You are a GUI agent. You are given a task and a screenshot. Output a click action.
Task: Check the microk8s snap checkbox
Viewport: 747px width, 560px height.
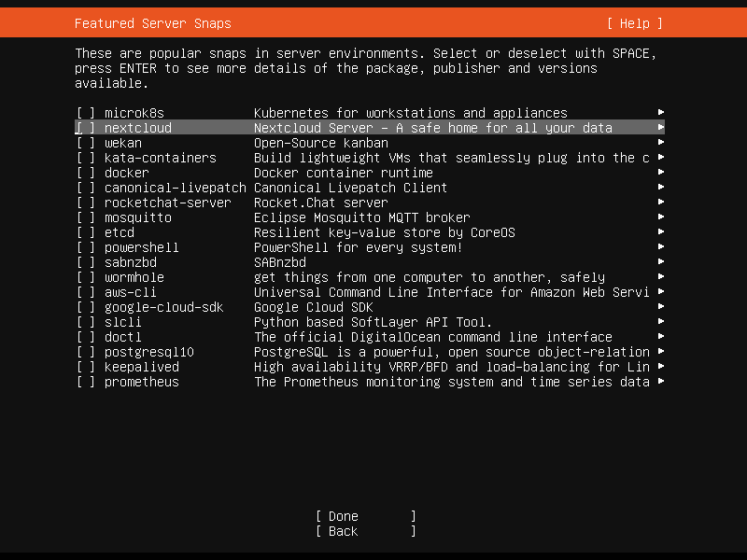coord(86,113)
